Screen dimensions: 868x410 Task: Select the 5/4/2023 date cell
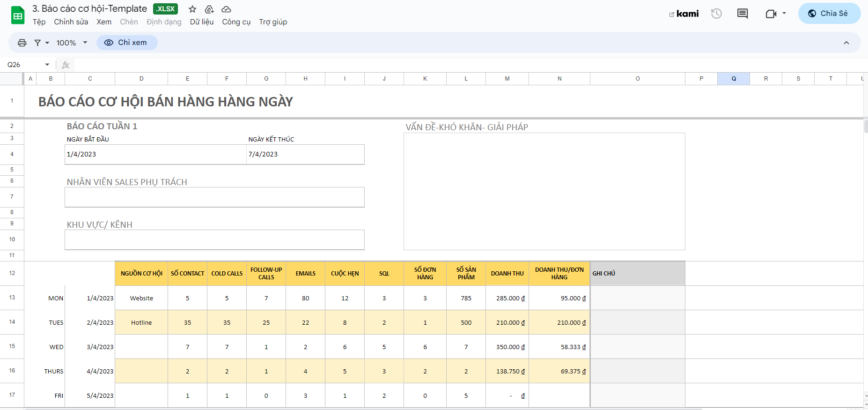(x=90, y=395)
